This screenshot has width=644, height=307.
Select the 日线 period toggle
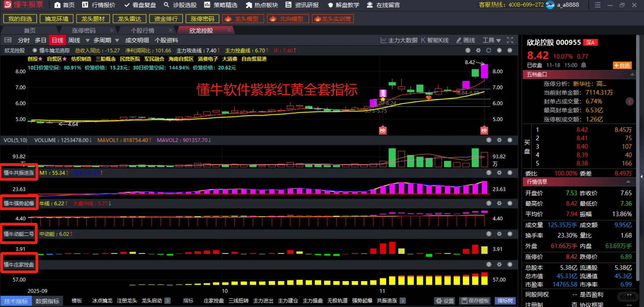click(57, 40)
